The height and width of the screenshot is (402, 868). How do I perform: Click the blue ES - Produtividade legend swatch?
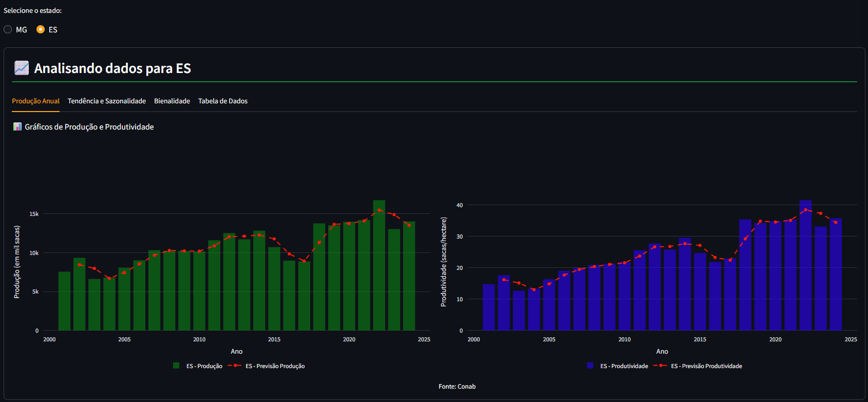click(x=590, y=366)
